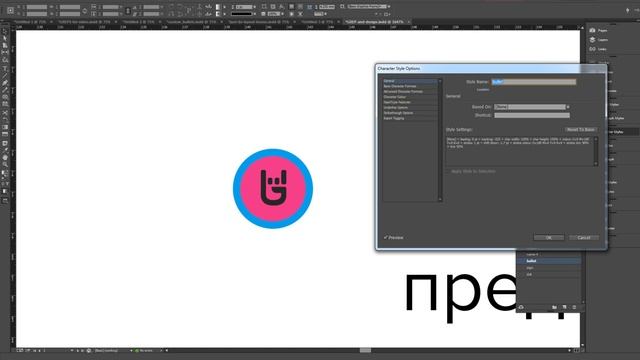The width and height of the screenshot is (640, 360).
Task: Select the Selection tool in toolbox
Action: pos(5,31)
